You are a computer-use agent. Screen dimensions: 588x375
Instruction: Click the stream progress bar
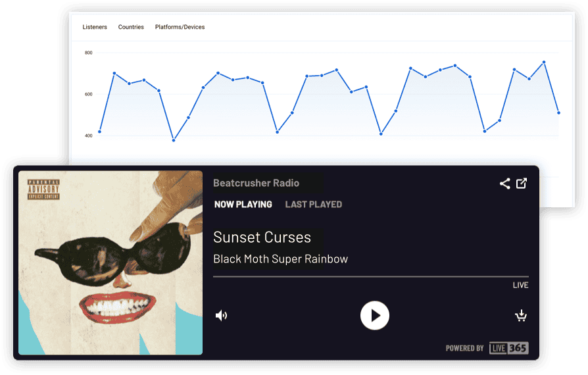(x=371, y=277)
